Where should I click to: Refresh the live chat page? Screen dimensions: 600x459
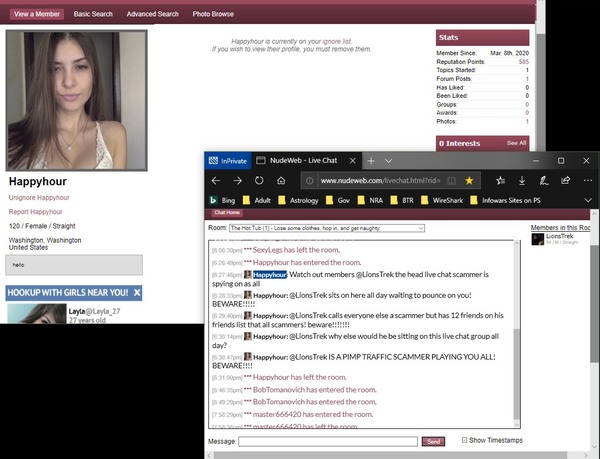pyautogui.click(x=259, y=181)
